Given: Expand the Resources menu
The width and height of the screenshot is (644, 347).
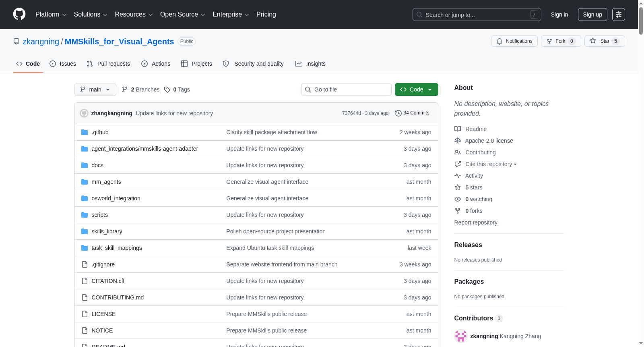Looking at the screenshot, I should click(x=134, y=15).
